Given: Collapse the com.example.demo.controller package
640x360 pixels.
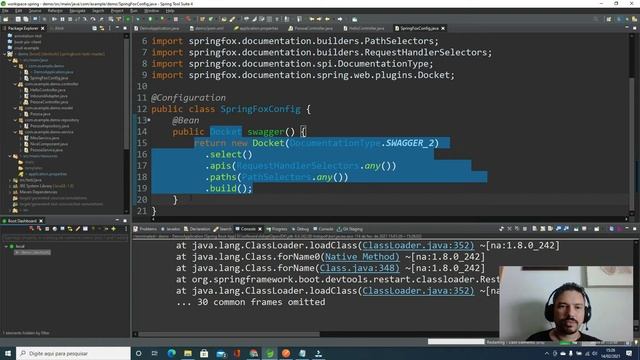Looking at the screenshot, I should [16, 84].
